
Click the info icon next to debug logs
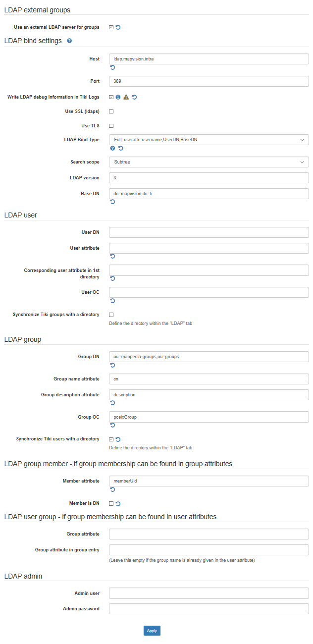click(x=118, y=97)
